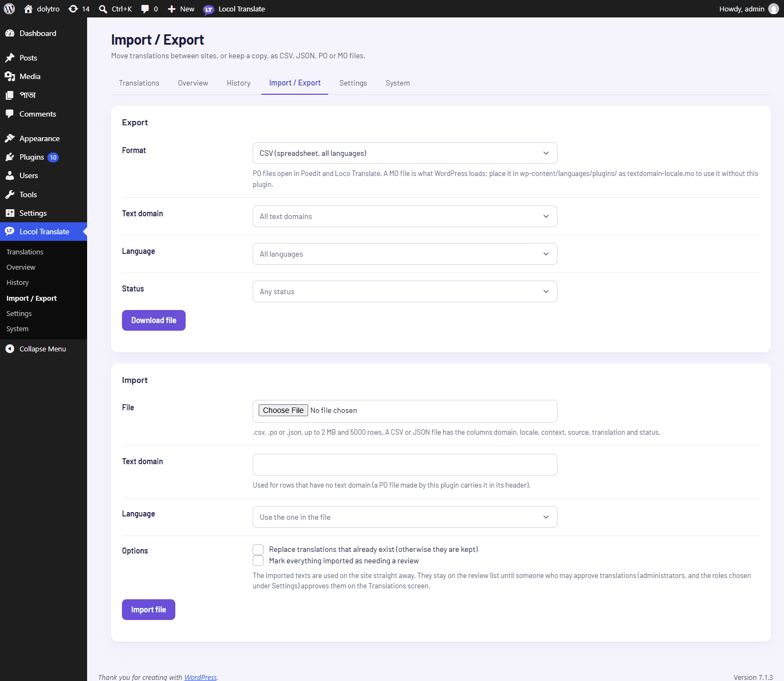784x681 pixels.
Task: Click the admin avatar icon
Action: pos(773,9)
